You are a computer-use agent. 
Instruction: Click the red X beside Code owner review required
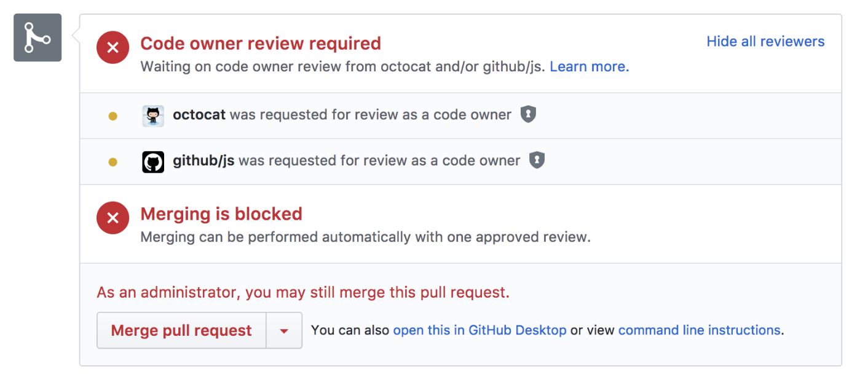tap(112, 47)
